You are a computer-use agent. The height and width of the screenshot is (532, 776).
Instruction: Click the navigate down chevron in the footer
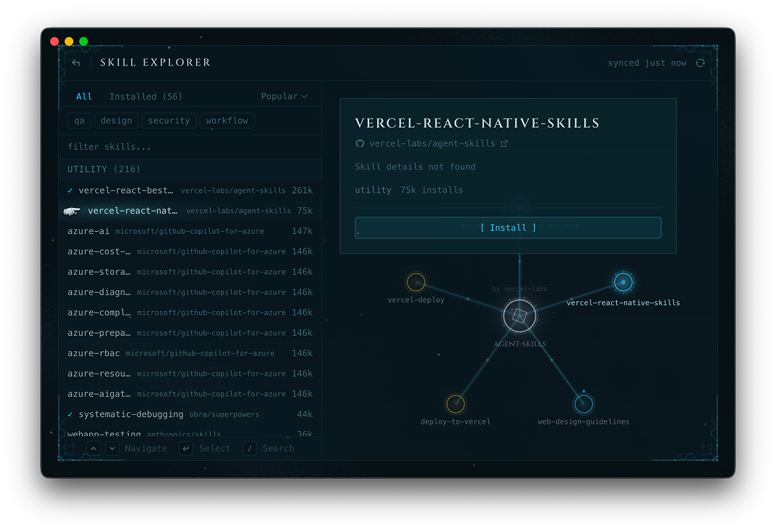[112, 448]
